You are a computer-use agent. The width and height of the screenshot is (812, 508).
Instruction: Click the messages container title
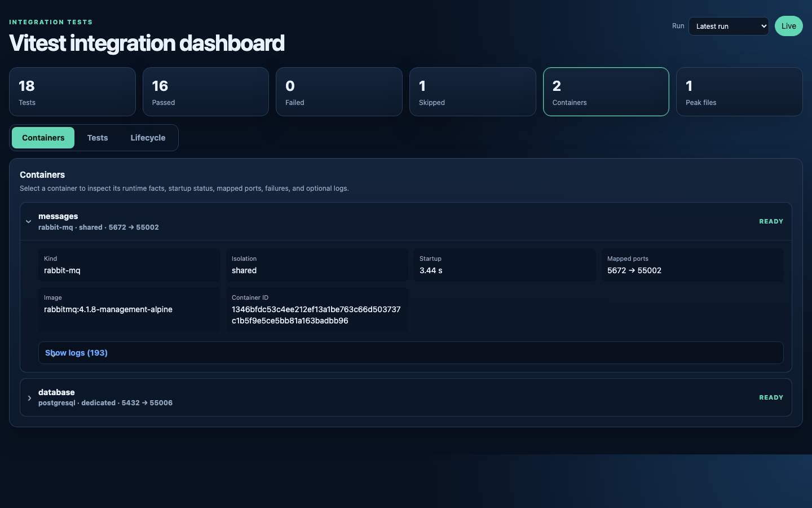(58, 216)
